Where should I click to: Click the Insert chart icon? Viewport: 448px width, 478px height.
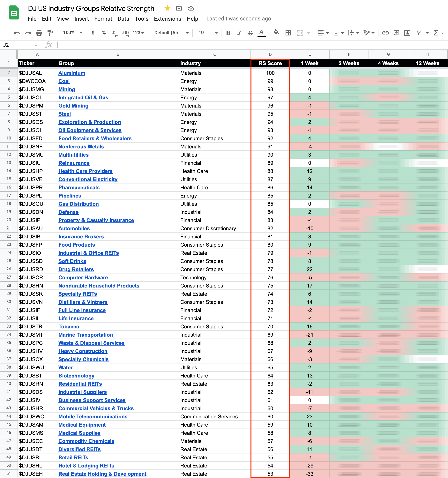click(x=407, y=33)
